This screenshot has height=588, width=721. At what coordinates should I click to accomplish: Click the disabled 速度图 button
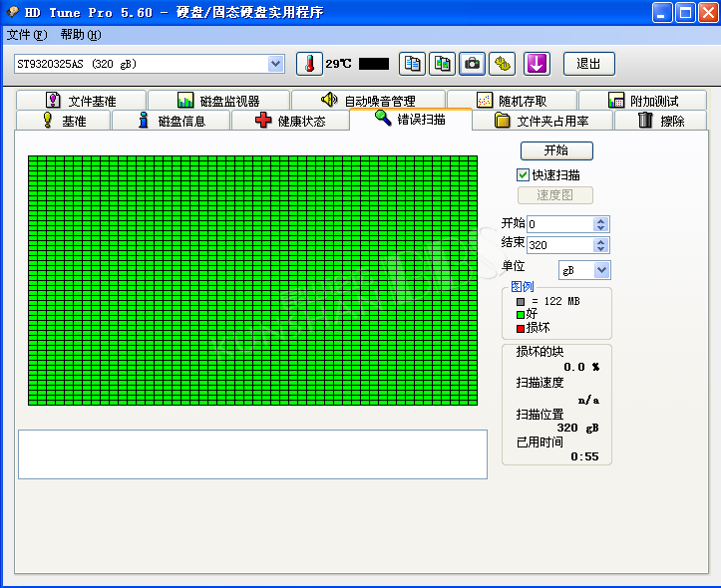tap(555, 195)
